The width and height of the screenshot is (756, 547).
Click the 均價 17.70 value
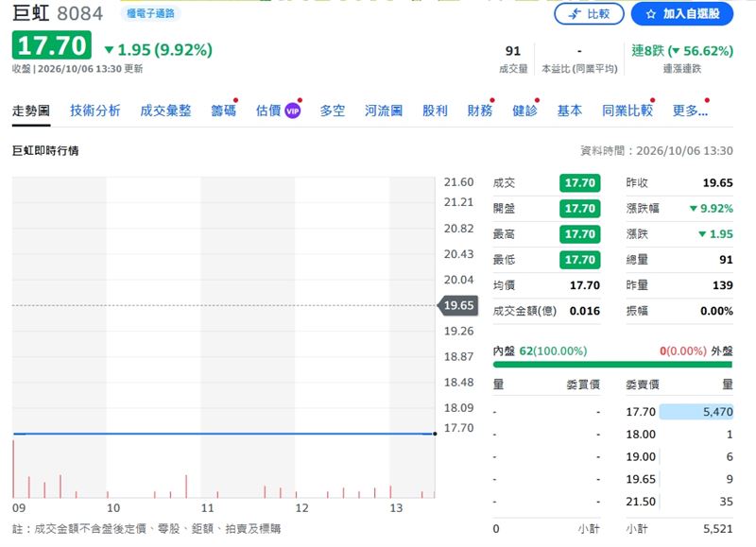pyautogui.click(x=585, y=285)
